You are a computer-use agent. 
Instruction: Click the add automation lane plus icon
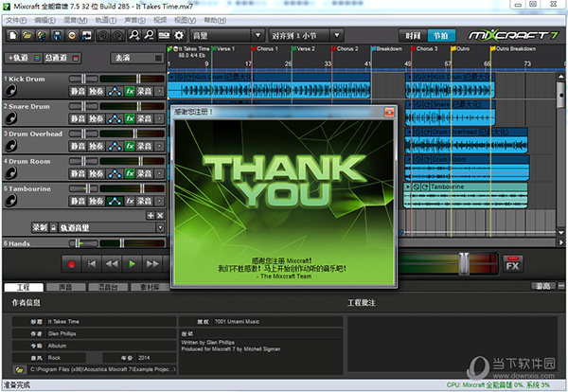coord(151,216)
